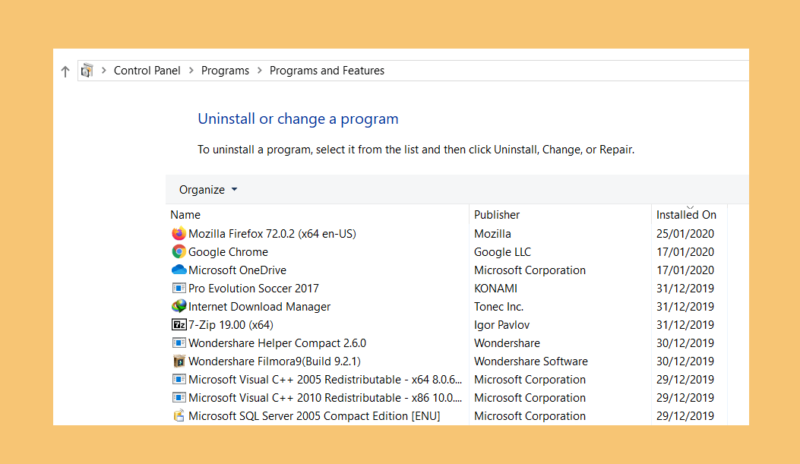Click the KONAMI publisher cell
Viewport: 800px width, 464px height.
point(495,288)
